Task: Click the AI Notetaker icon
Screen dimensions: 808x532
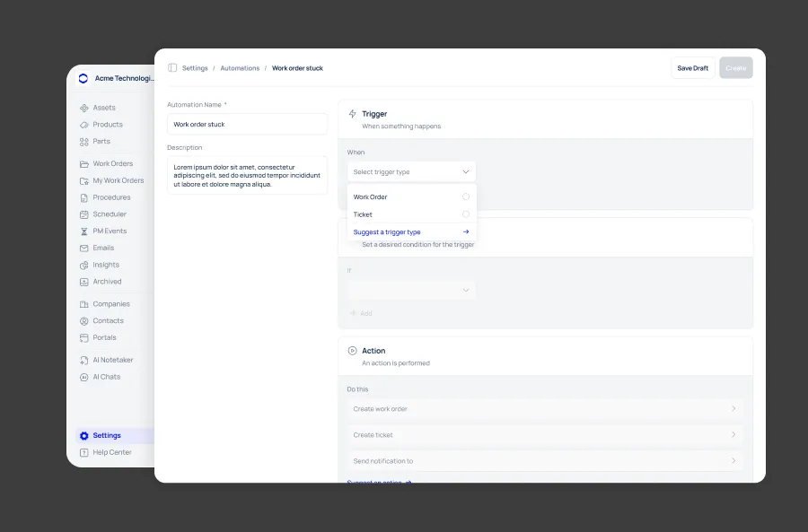Action: coord(84,361)
